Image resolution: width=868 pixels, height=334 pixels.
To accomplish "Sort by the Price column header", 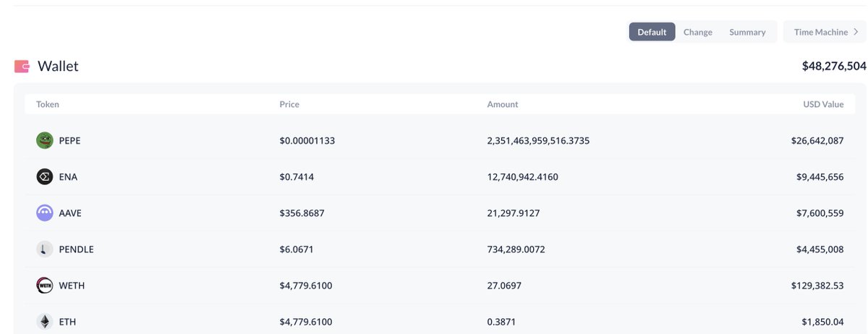I will pos(289,104).
